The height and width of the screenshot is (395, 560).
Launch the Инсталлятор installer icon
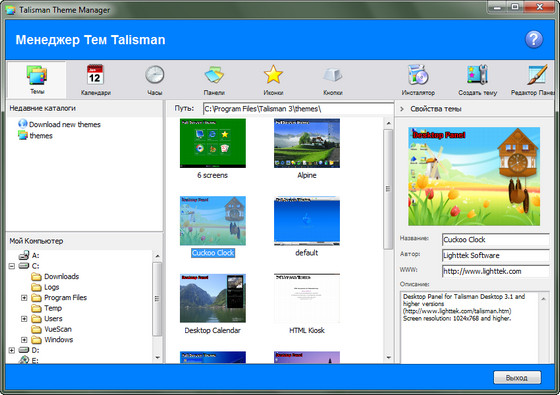(418, 75)
